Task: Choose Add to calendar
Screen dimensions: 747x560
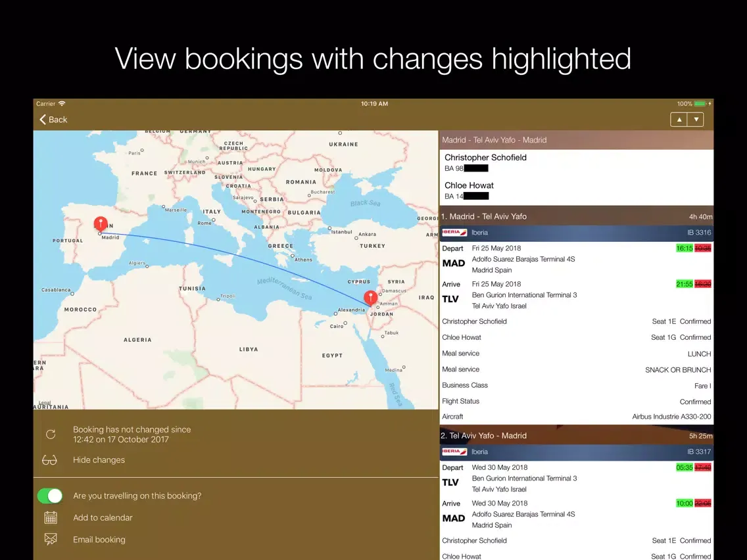Action: point(103,518)
